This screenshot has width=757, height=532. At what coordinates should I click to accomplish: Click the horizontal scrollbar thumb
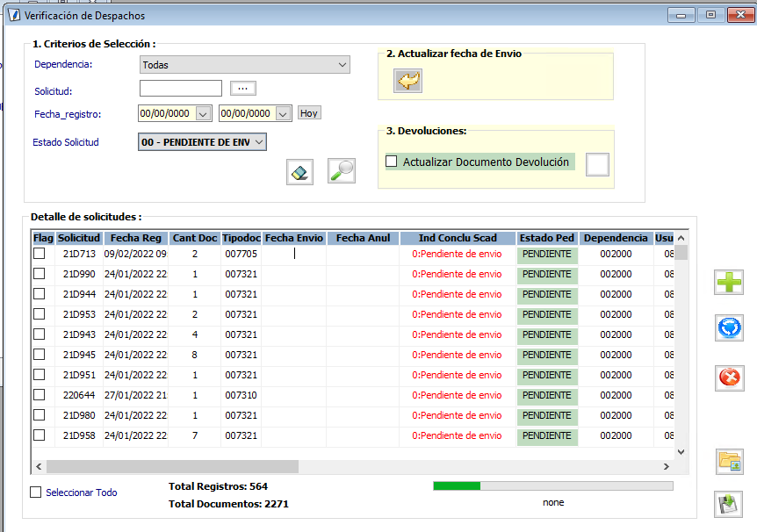click(172, 466)
